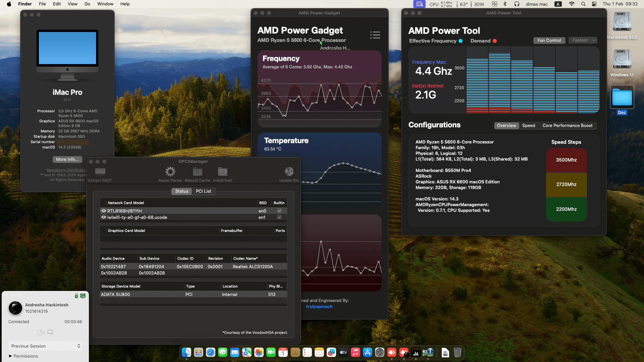
Task: Open the CPU frequency status menu
Action: [441, 4]
